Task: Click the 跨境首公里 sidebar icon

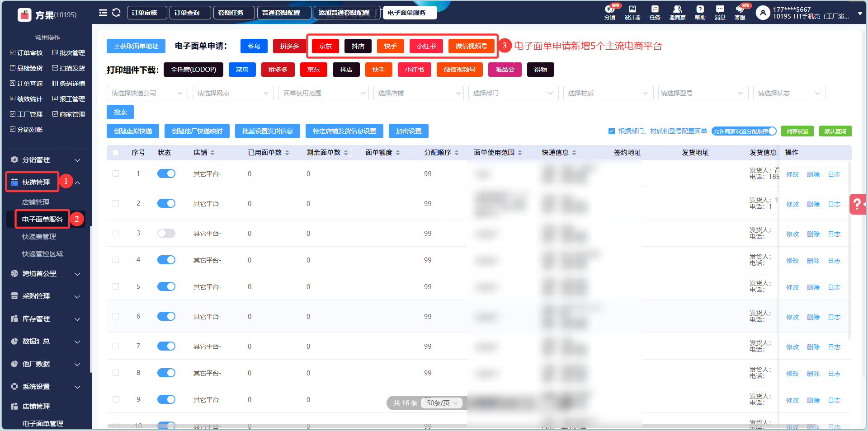Action: click(x=14, y=274)
